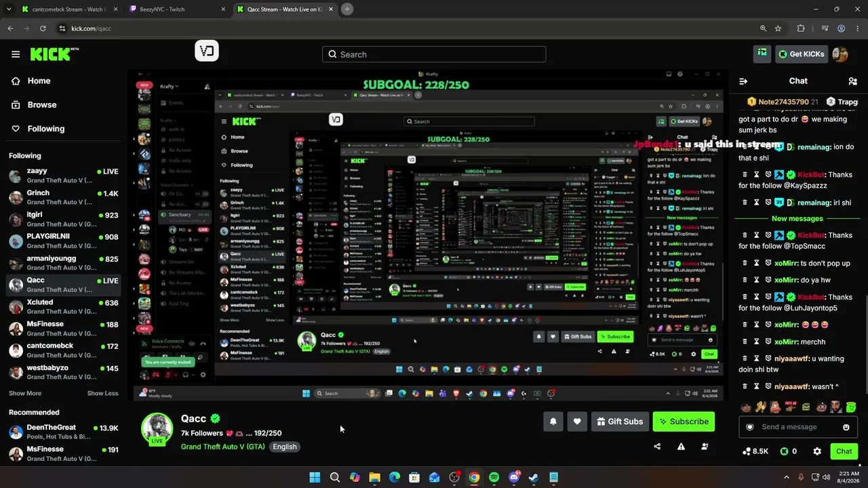Open the user profile avatar menu
This screenshot has height=488, width=868.
tap(840, 54)
